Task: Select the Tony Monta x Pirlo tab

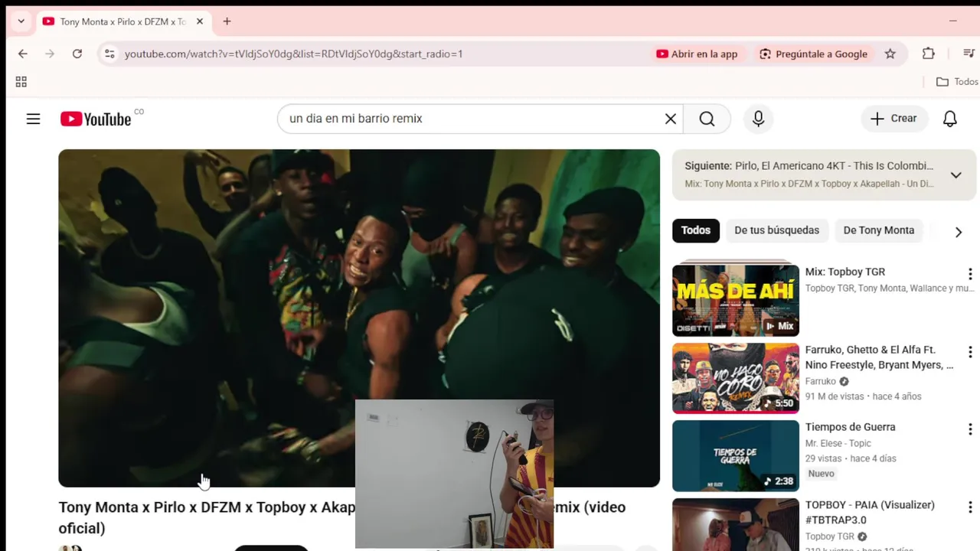Action: [122, 21]
